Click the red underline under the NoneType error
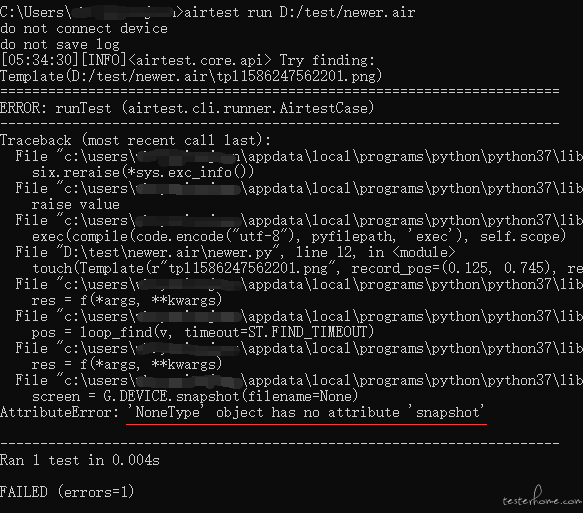This screenshot has width=583, height=513. (306, 424)
